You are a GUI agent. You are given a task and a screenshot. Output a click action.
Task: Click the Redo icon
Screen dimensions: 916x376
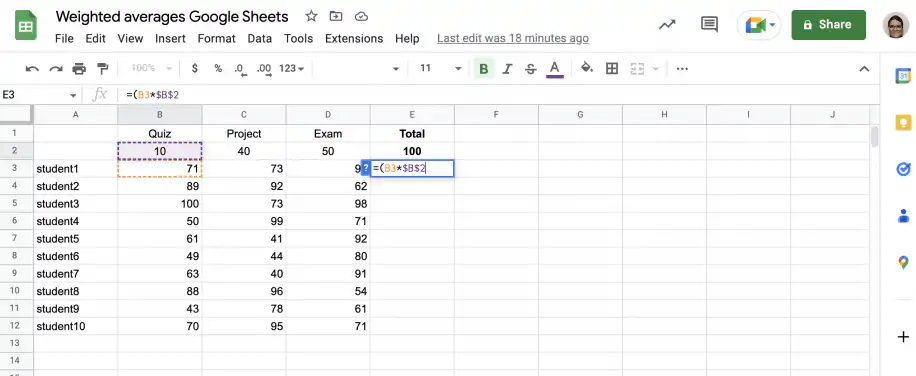55,69
